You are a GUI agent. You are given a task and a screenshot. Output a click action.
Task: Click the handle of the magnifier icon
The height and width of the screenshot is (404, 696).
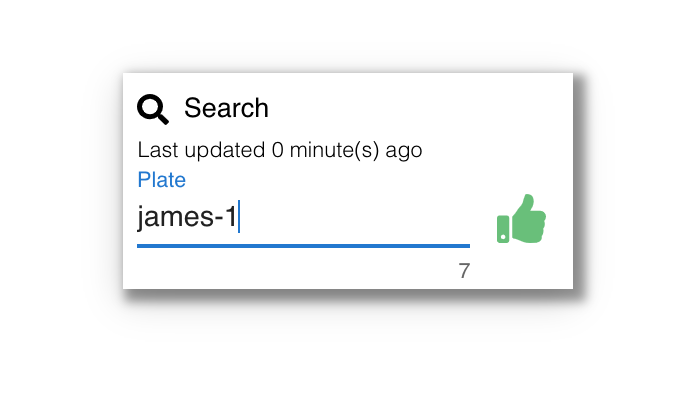(162, 119)
